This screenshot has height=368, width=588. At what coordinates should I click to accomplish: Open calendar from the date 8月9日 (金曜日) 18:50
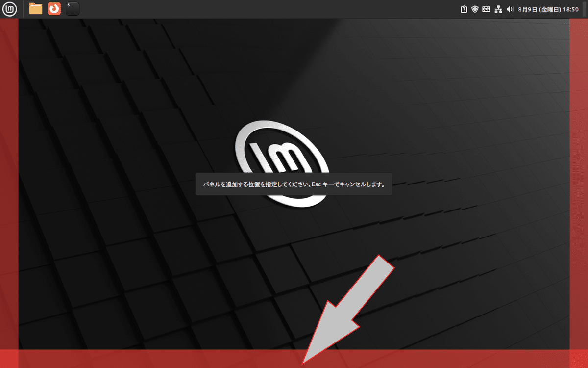click(548, 9)
